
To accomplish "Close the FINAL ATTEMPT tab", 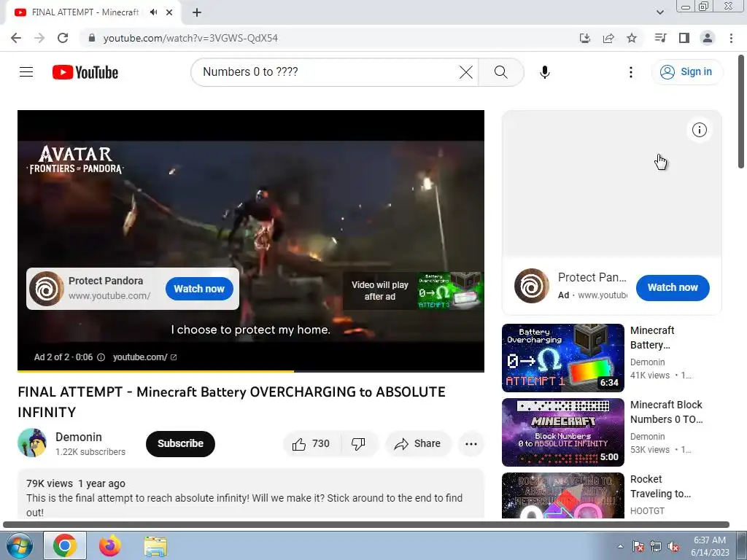I will [x=169, y=12].
